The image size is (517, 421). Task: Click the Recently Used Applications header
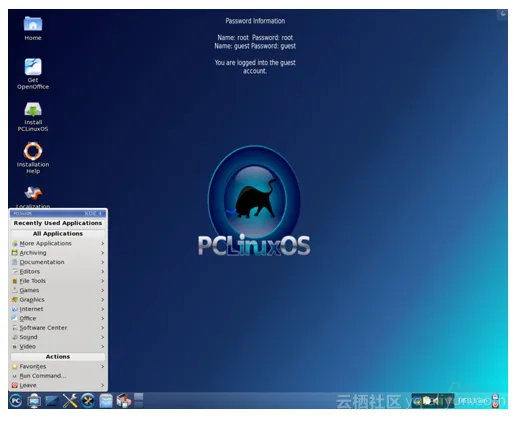pos(58,223)
